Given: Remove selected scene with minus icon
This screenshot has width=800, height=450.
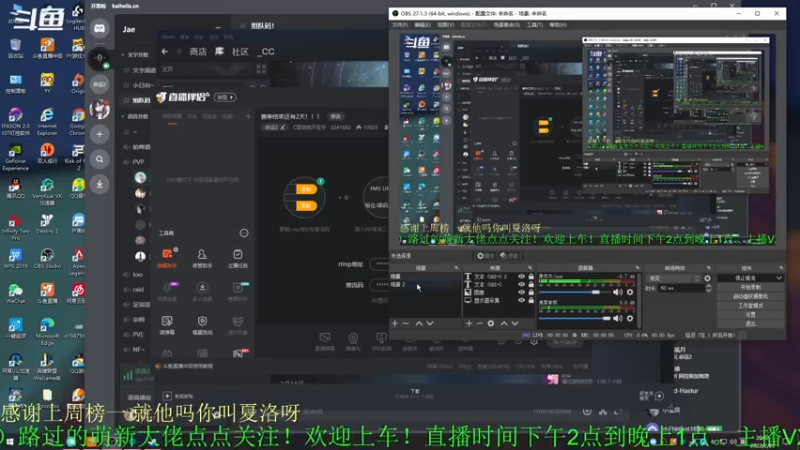Looking at the screenshot, I should [x=406, y=323].
